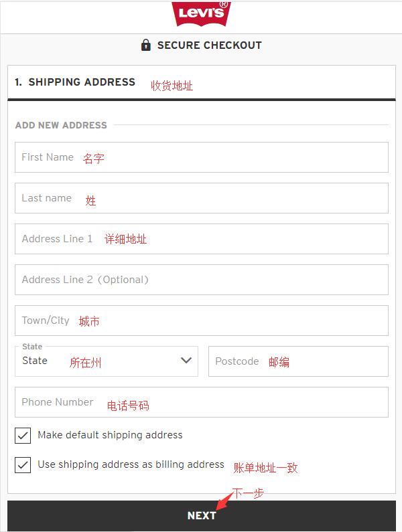Click the State dropdown chevron arrow
This screenshot has height=532, width=402.
point(186,360)
